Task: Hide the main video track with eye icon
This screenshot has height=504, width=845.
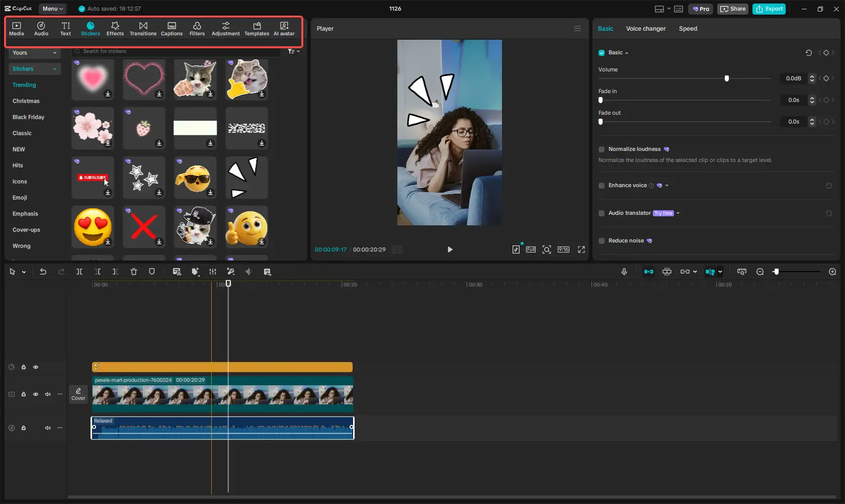Action: 36,394
